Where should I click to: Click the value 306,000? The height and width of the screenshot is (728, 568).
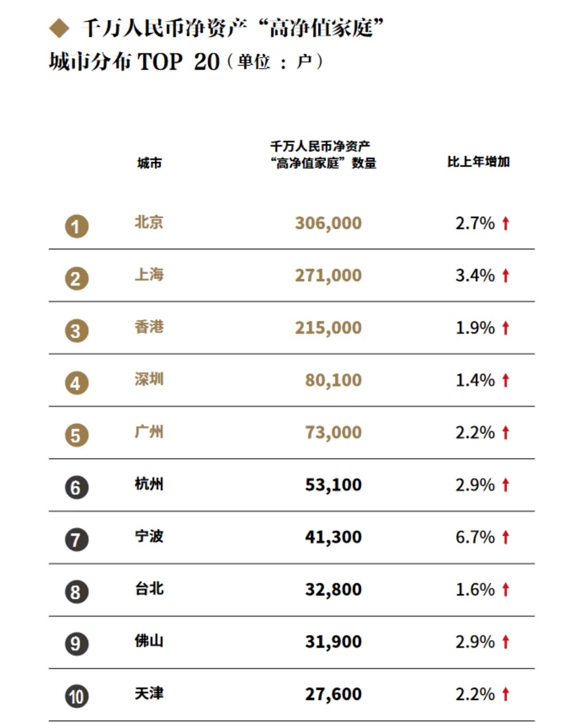pos(328,224)
